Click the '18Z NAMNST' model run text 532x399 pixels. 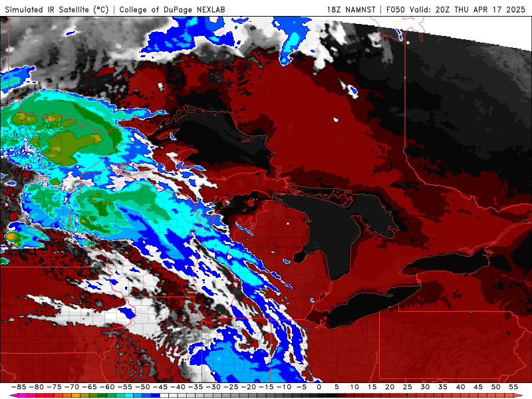click(x=351, y=9)
